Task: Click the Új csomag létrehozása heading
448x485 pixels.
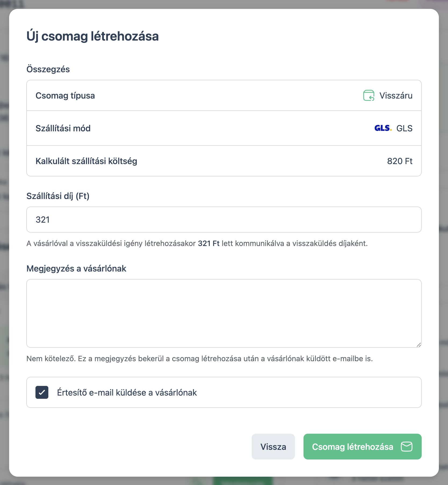Action: 93,36
